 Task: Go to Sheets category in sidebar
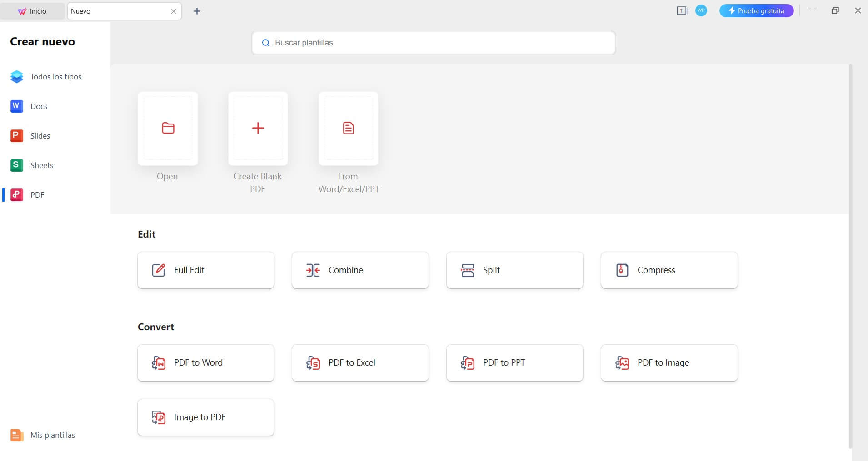pos(41,165)
